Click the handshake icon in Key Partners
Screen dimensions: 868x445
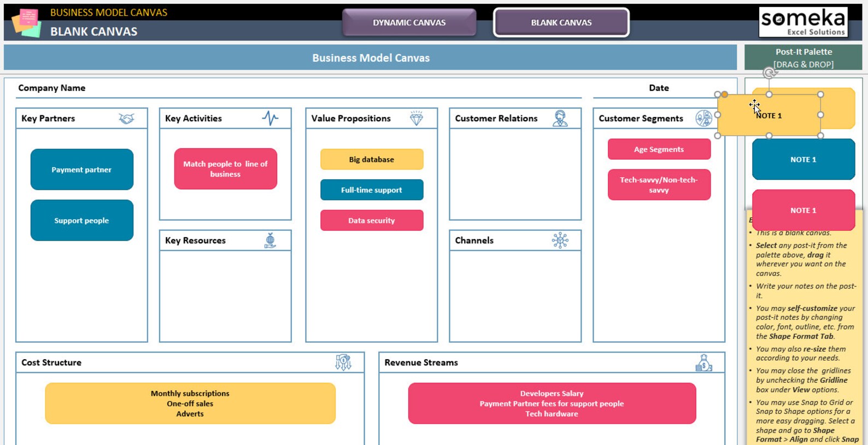tap(126, 119)
